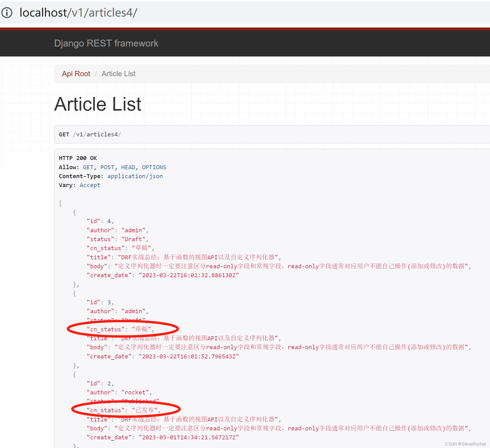Viewport: 490px width, 448px height.
Task: Click the CSDN @SteveRocket watermark text
Action: click(465, 444)
